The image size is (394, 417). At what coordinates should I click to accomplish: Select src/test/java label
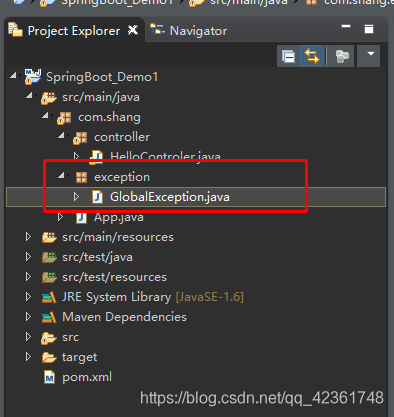[x=97, y=257]
